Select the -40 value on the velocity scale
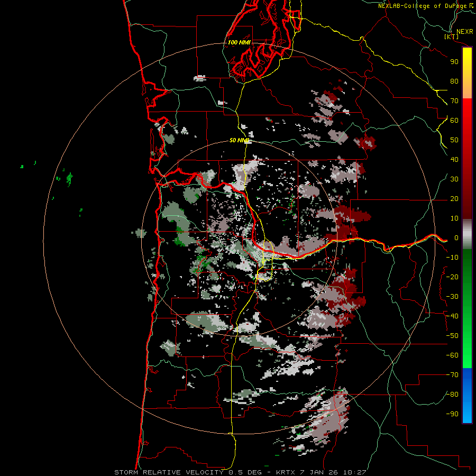This screenshot has width=476, height=476. coord(452,316)
